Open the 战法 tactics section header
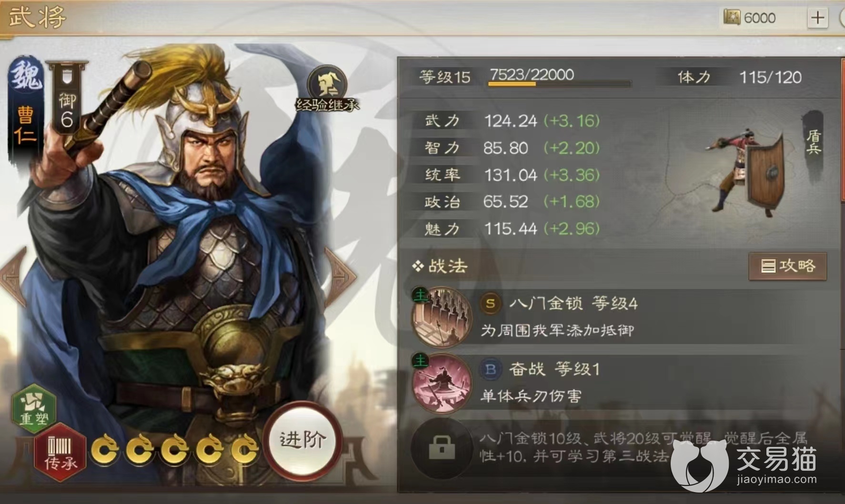The image size is (845, 504). (x=440, y=266)
